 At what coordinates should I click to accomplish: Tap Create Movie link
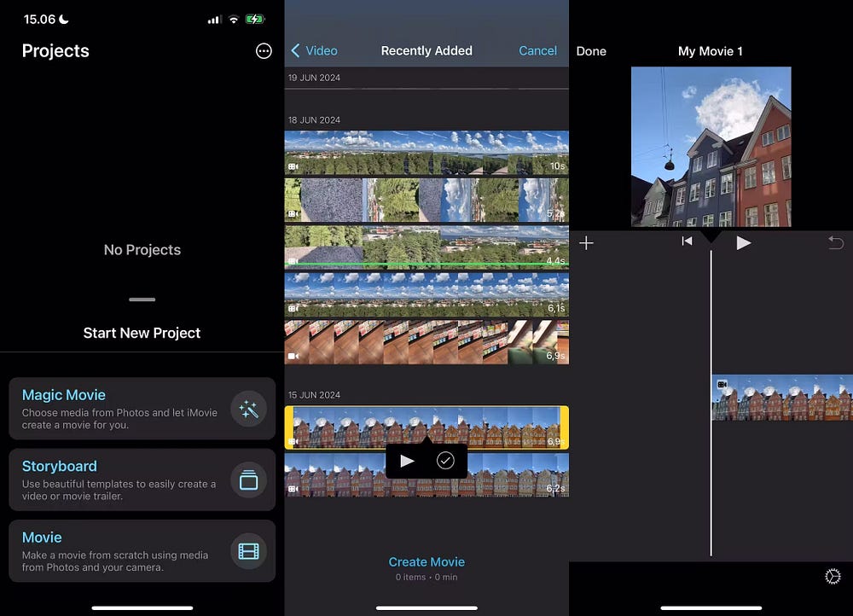point(426,561)
